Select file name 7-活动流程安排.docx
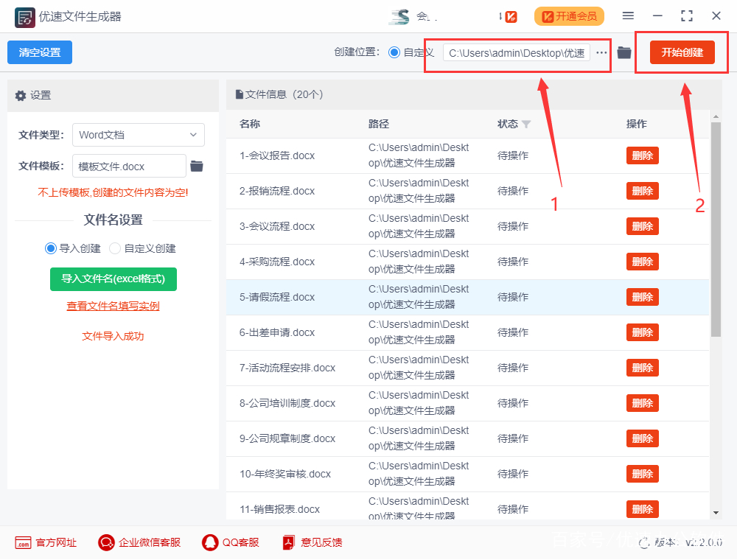Viewport: 737px width, 560px height. pyautogui.click(x=287, y=368)
